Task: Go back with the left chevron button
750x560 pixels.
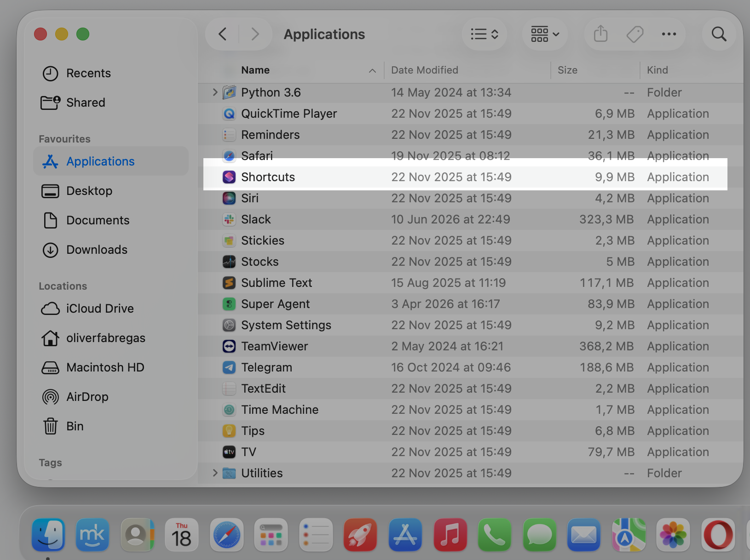Action: (223, 34)
